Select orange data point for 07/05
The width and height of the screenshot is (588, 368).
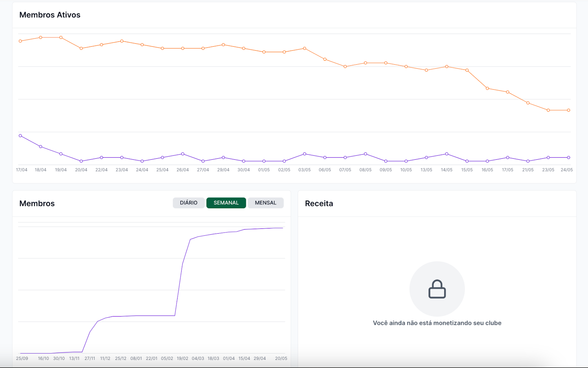tap(345, 66)
